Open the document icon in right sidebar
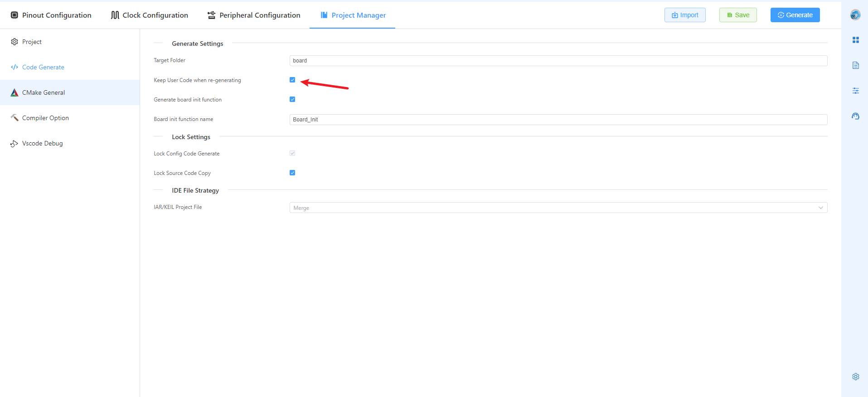The height and width of the screenshot is (397, 868). [855, 66]
